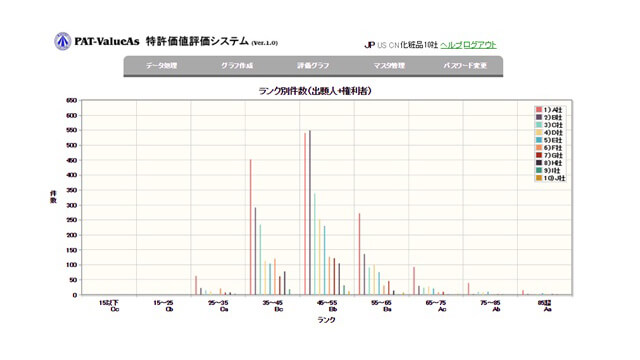Click the tallest B社 bar in 45~55
640x360 pixels.
click(x=310, y=212)
